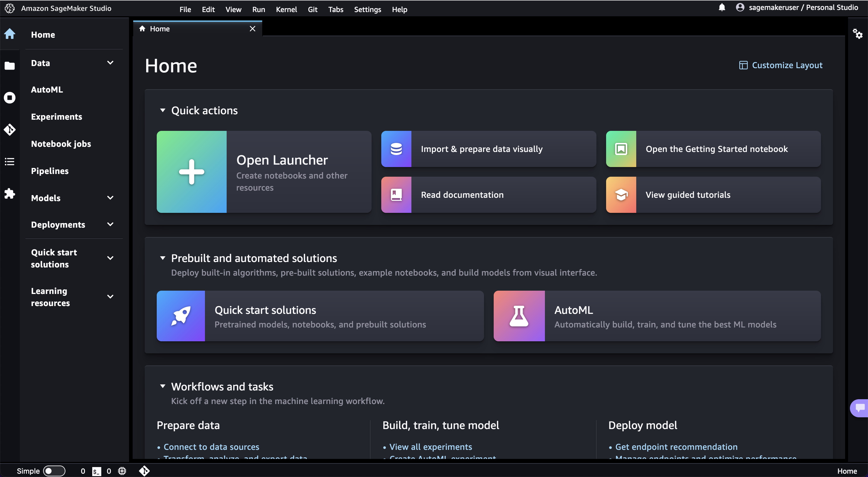Toggle the Simple interface switch

click(54, 471)
